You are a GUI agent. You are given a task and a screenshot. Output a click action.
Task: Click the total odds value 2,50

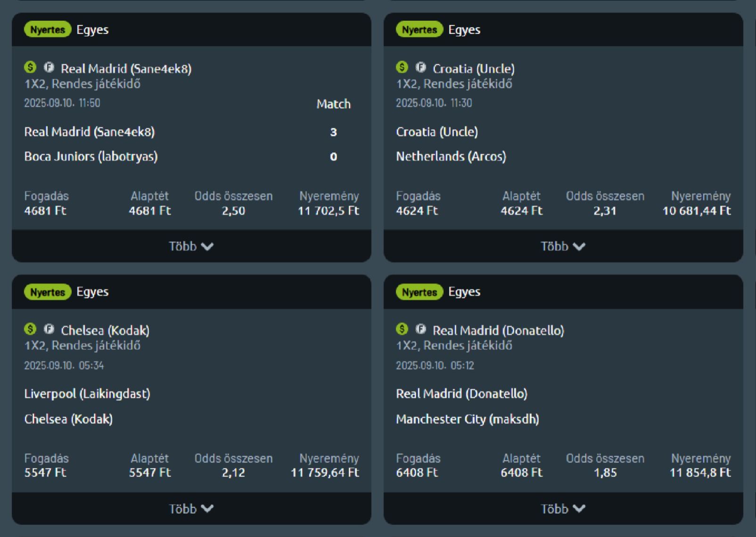234,211
